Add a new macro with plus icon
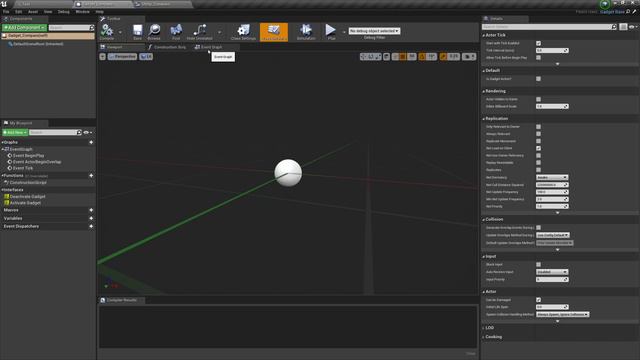The height and width of the screenshot is (360, 640). click(x=91, y=210)
